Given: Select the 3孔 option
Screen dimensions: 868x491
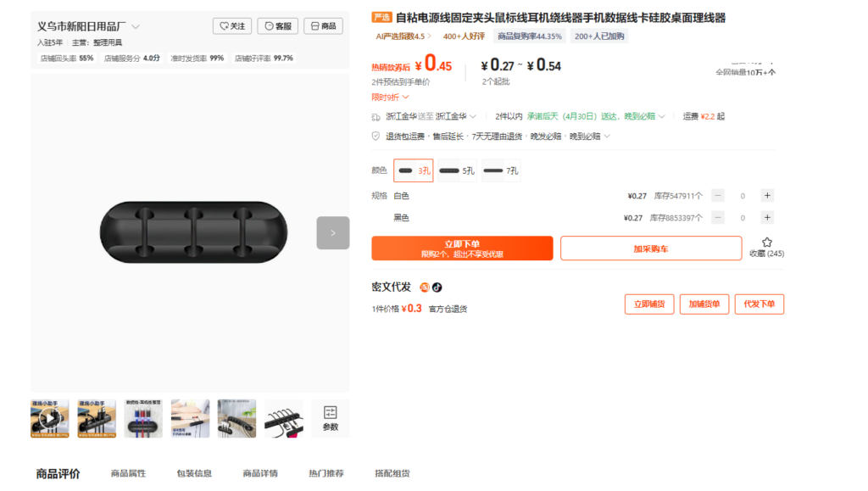Looking at the screenshot, I should point(414,170).
